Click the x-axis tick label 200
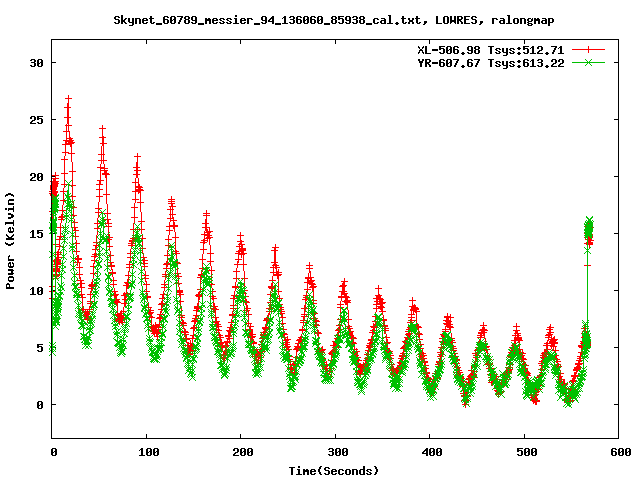 click(243, 452)
